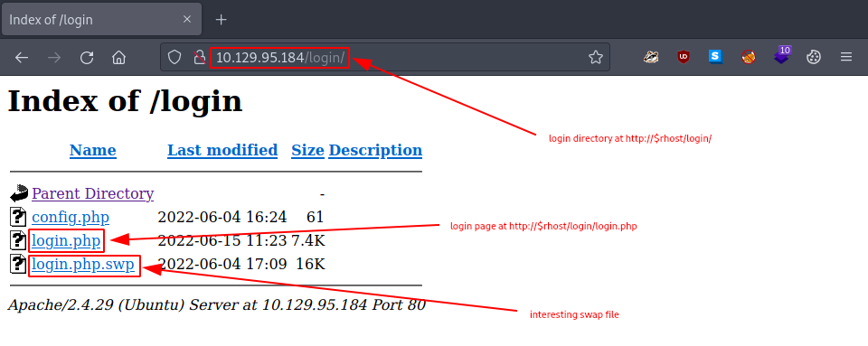Go back to the previous page
The width and height of the screenshot is (868, 346).
[22, 58]
